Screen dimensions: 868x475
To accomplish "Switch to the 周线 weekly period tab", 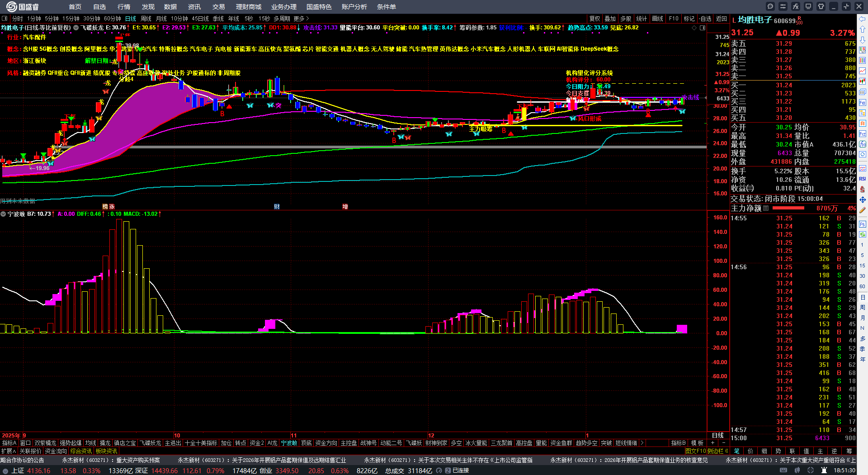I will [x=146, y=19].
